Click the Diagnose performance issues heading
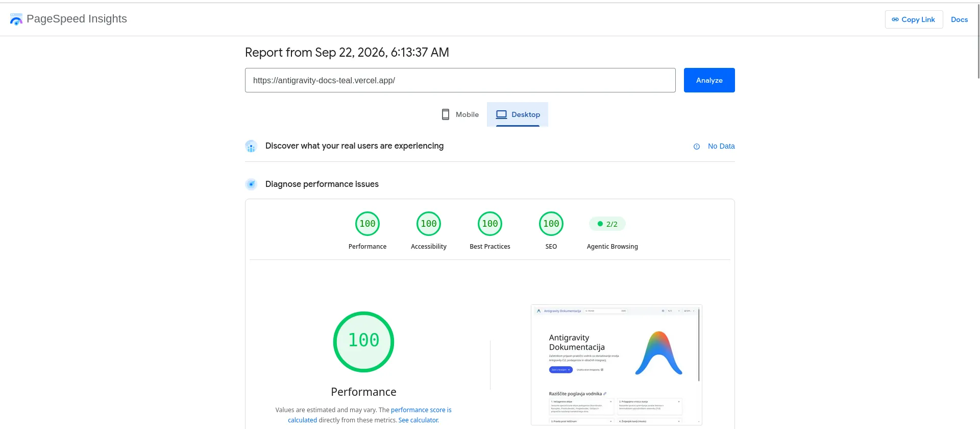 322,184
